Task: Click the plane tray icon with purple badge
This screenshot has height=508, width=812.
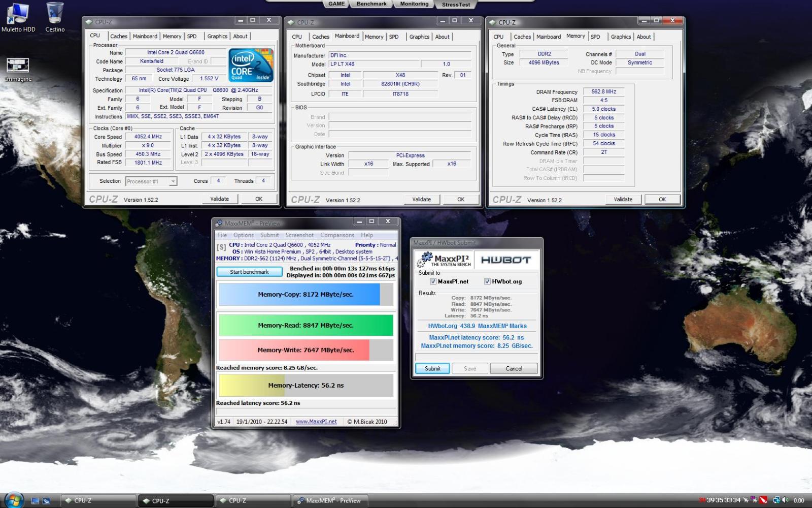Action: click(x=754, y=500)
